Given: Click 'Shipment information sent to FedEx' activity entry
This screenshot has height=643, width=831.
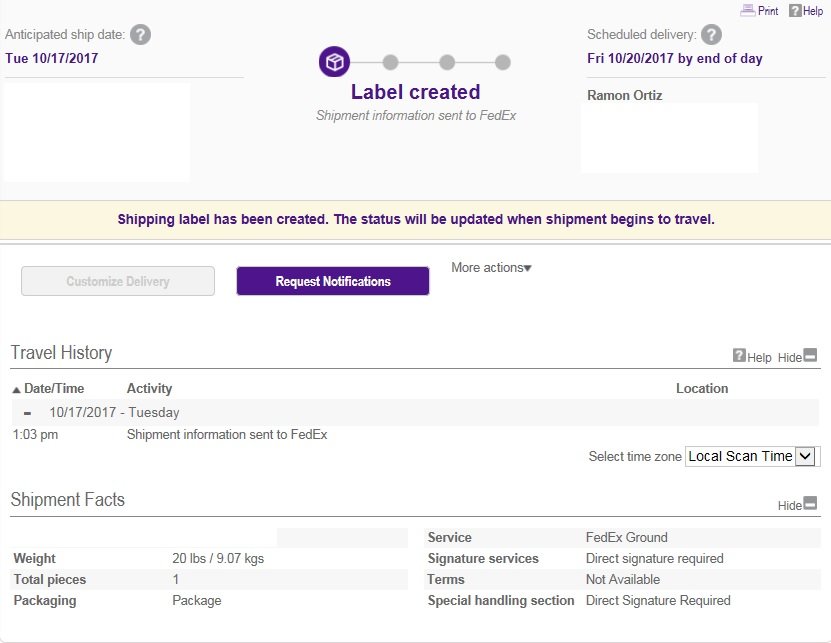Looking at the screenshot, I should coord(227,435).
